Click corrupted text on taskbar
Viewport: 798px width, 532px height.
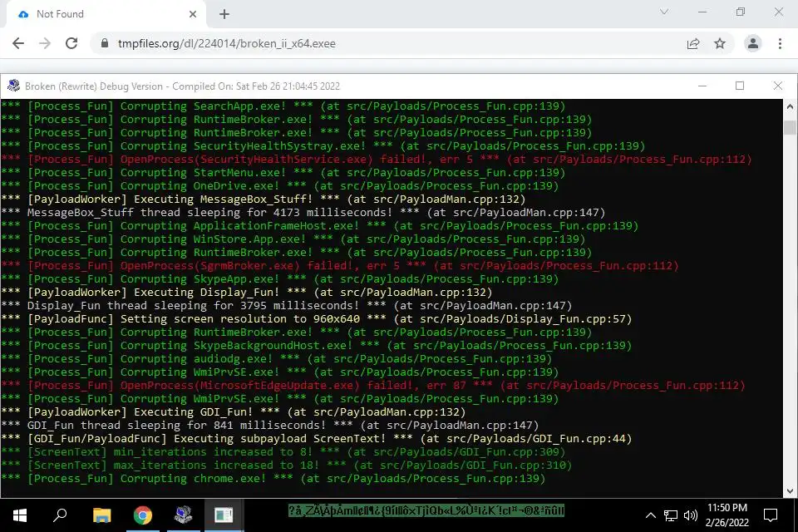click(426, 510)
